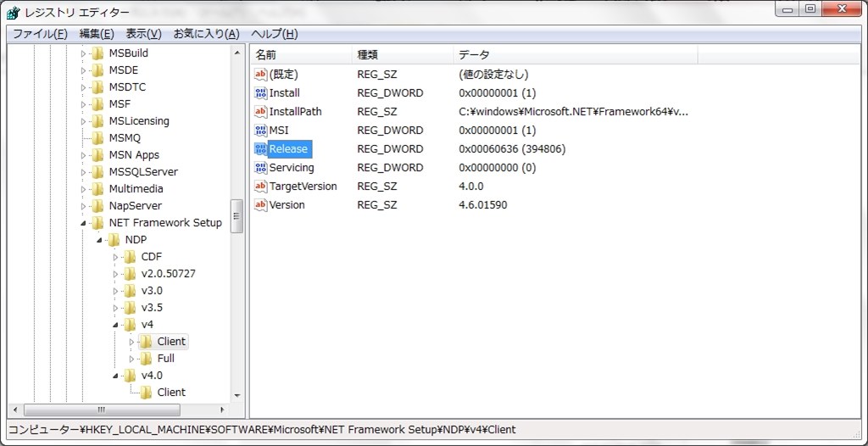Expand the MSN Apps tree node
This screenshot has height=446, width=868.
(84, 155)
